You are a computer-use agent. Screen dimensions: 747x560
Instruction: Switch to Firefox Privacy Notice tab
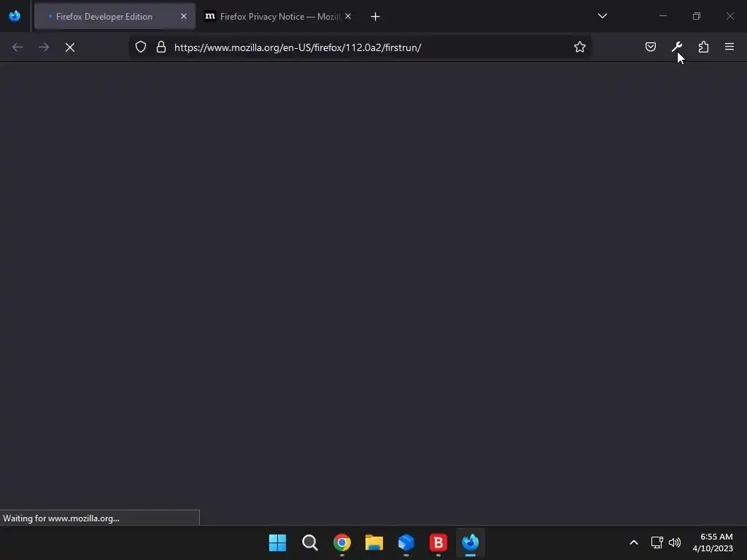click(x=279, y=16)
